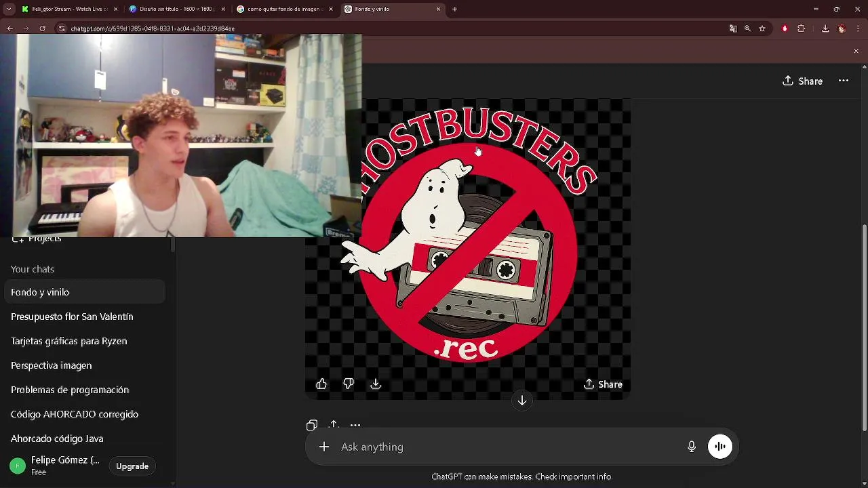Image resolution: width=868 pixels, height=488 pixels.
Task: Switch to como quitar fondo Google tab
Action: click(x=283, y=9)
